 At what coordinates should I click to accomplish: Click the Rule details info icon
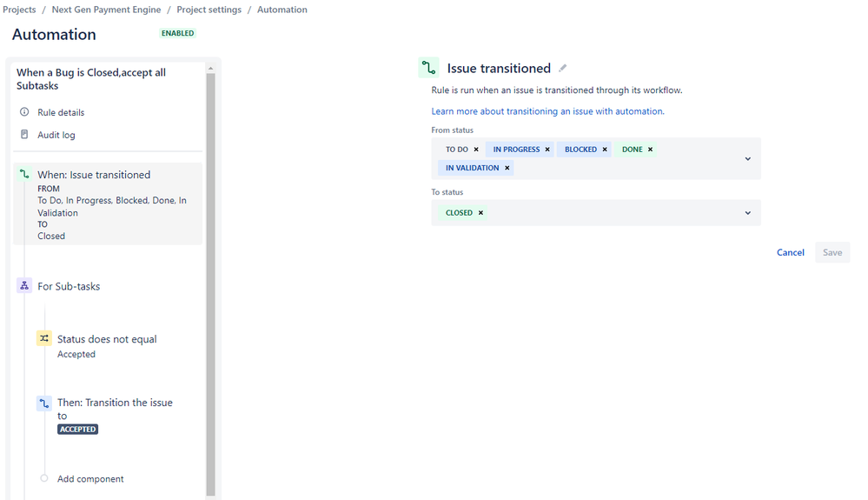coord(24,112)
